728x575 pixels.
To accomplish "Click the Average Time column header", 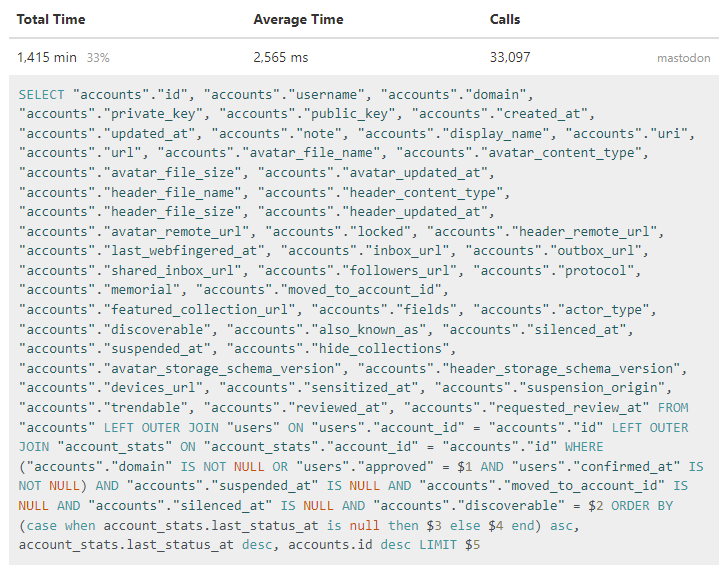I will click(298, 20).
